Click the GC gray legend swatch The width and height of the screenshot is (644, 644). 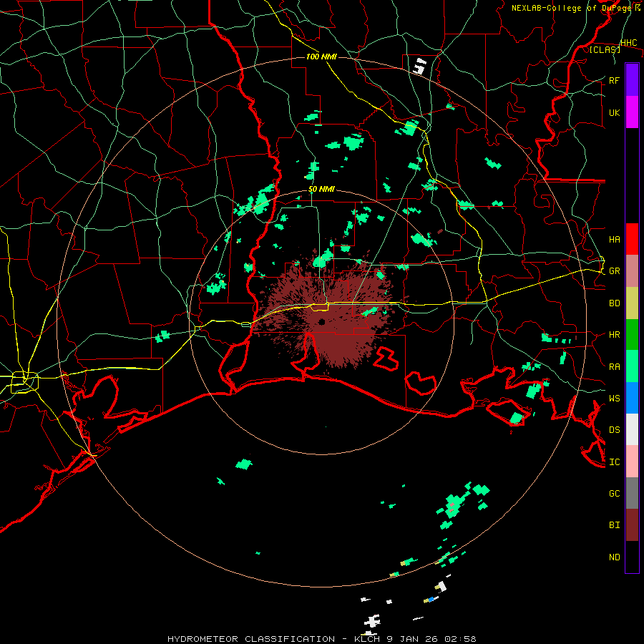632,493
